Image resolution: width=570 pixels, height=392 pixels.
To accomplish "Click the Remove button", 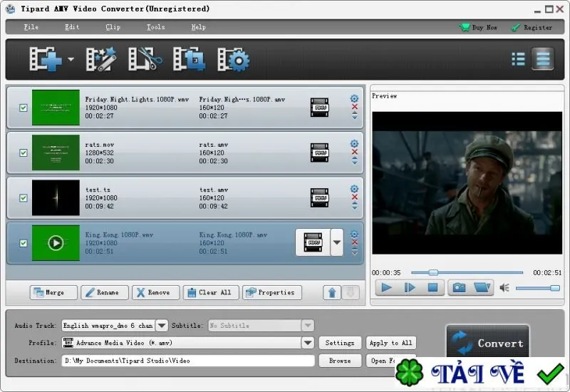I will click(155, 292).
